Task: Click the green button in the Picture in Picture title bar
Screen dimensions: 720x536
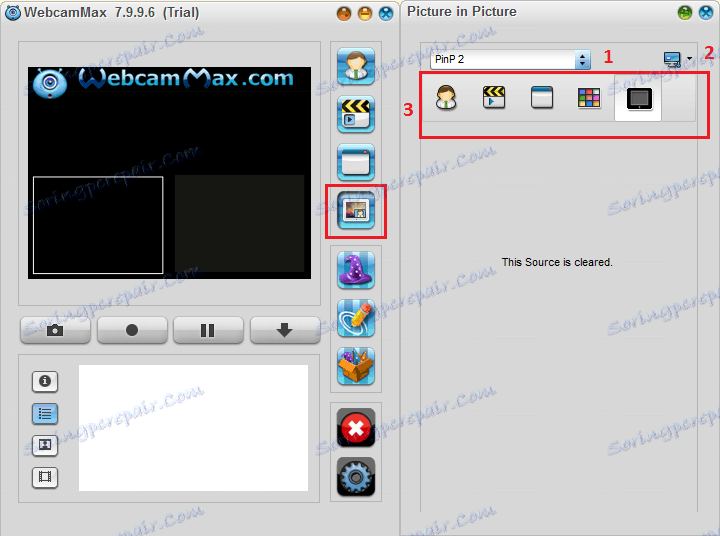Action: pos(685,12)
